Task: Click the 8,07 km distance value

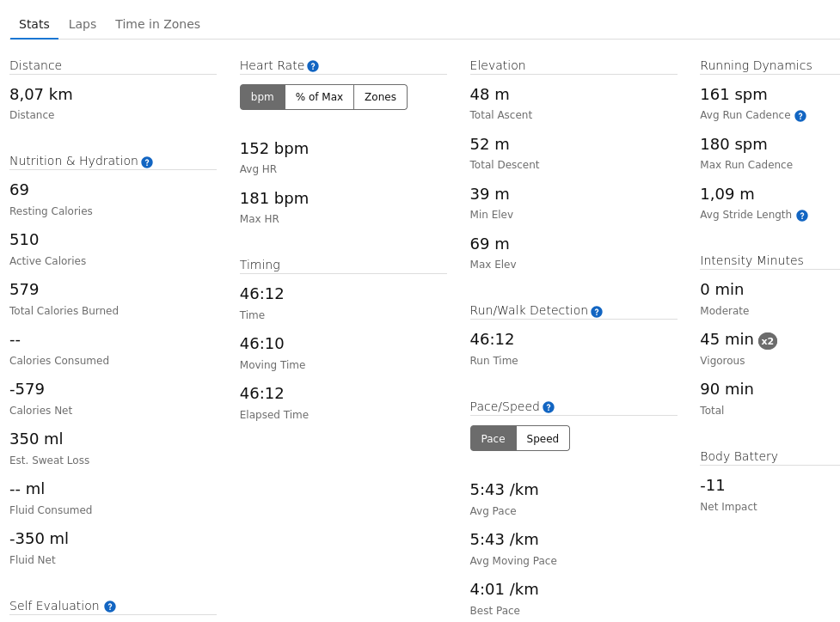Action: click(x=41, y=95)
